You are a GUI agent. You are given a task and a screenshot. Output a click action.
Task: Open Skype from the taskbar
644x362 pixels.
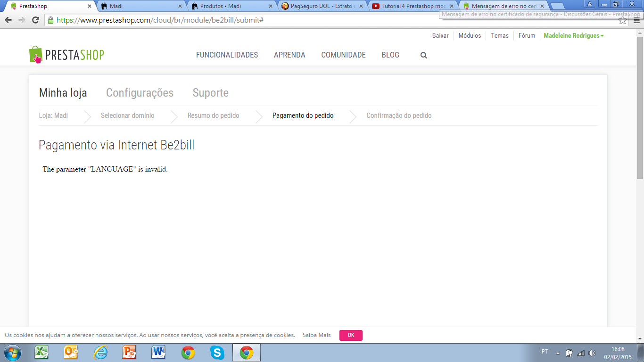pos(217,353)
